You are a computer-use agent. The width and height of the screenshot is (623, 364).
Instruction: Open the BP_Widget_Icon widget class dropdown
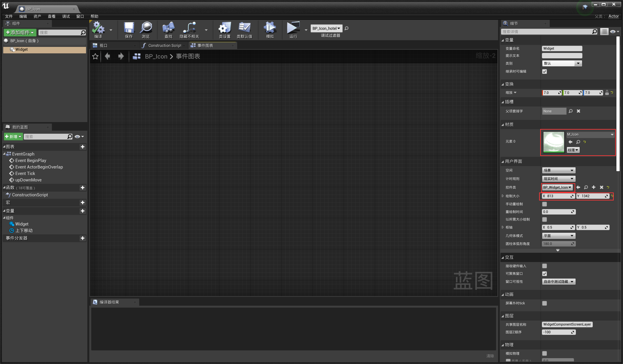[558, 187]
